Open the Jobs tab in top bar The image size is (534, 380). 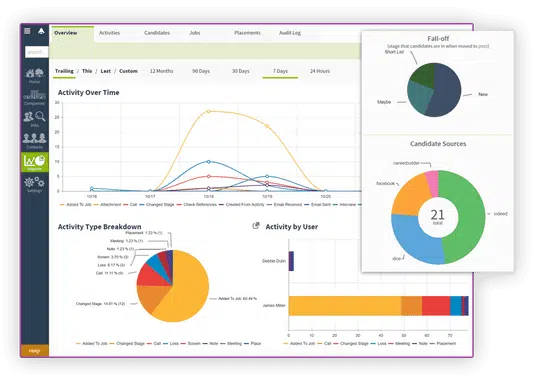click(195, 33)
